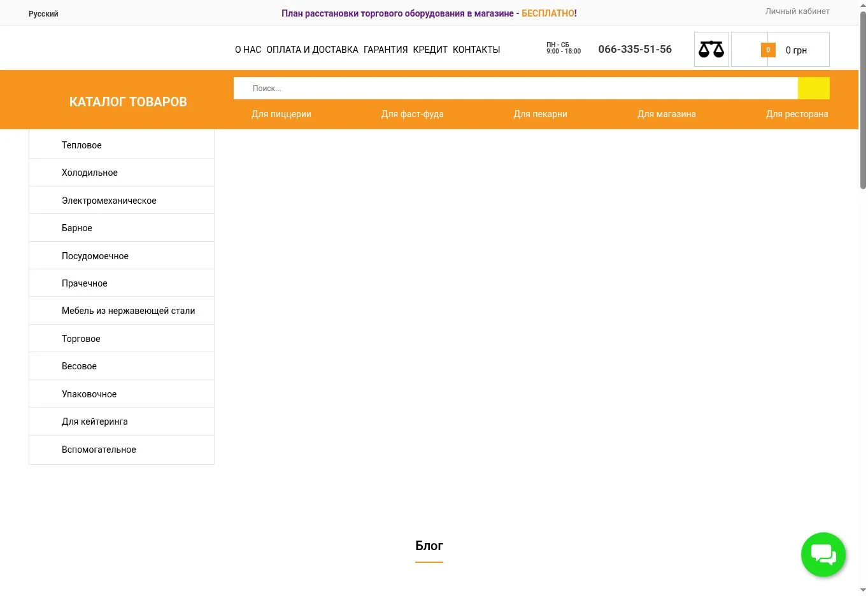
Task: Select the Для магазина category tab
Action: click(x=667, y=114)
